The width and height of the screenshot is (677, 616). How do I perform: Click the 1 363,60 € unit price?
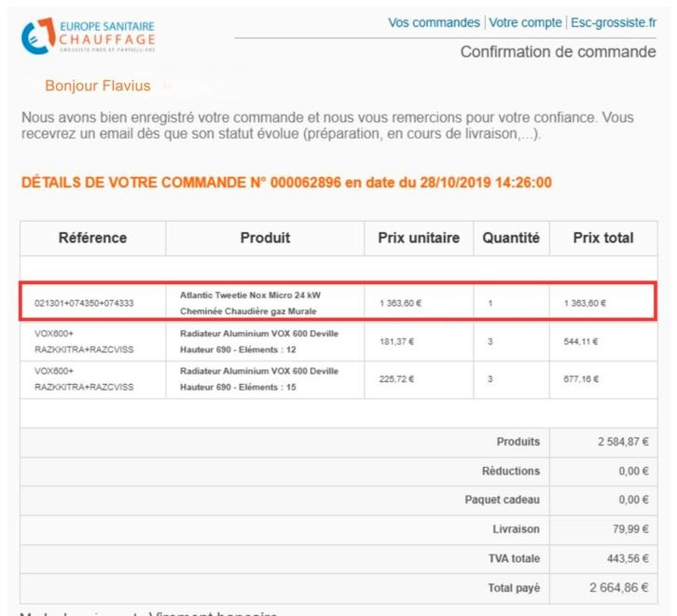pyautogui.click(x=401, y=303)
